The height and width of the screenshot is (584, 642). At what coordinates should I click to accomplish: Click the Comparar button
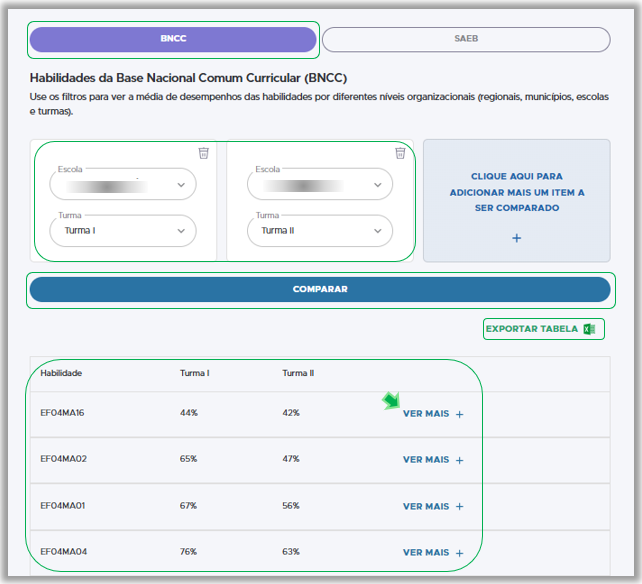[320, 289]
